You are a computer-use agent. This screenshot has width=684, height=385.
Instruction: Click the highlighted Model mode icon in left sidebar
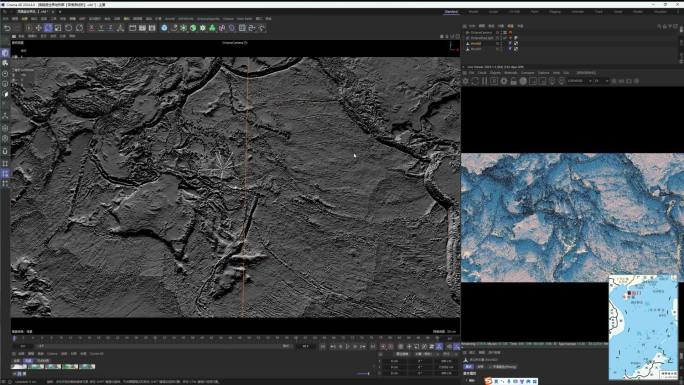(5, 53)
